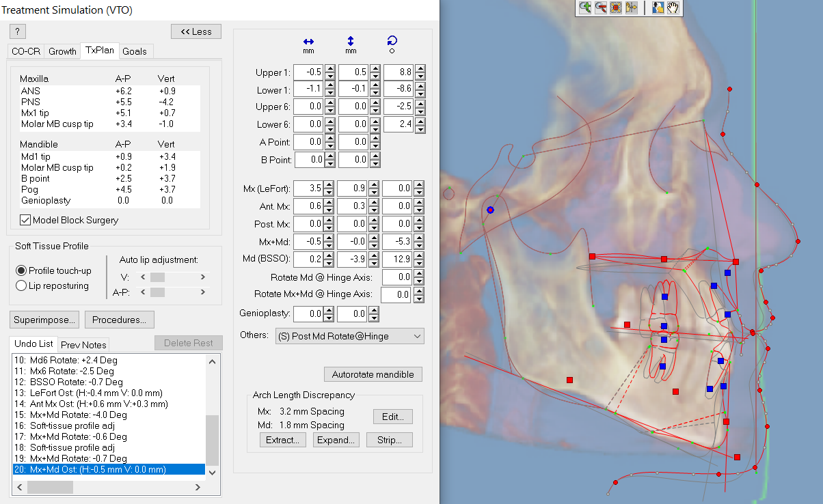Click the undo list vertical scrollbar down arrow
Image resolution: width=823 pixels, height=504 pixels.
[x=212, y=472]
